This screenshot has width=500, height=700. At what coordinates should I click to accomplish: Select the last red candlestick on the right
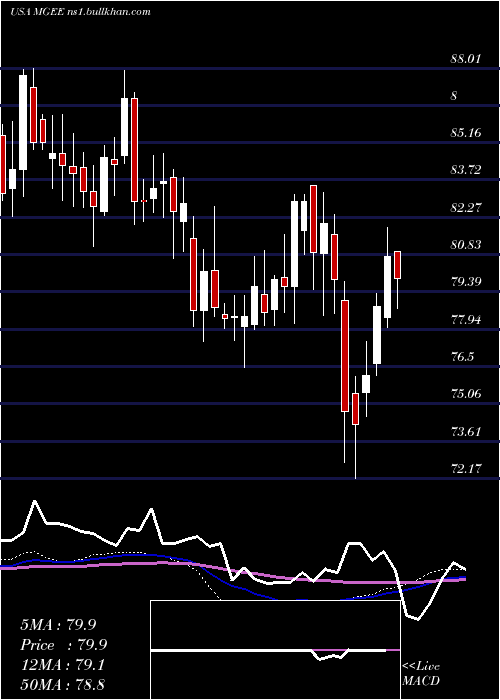click(397, 265)
